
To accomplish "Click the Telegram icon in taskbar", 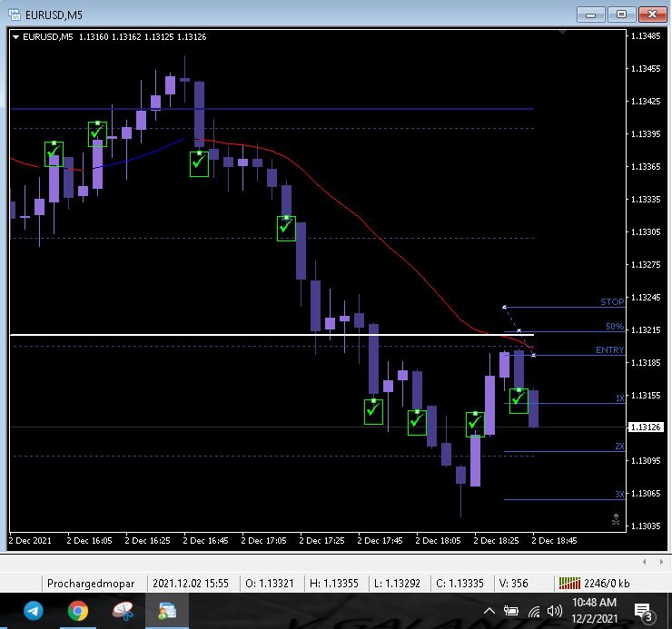I will point(33,611).
